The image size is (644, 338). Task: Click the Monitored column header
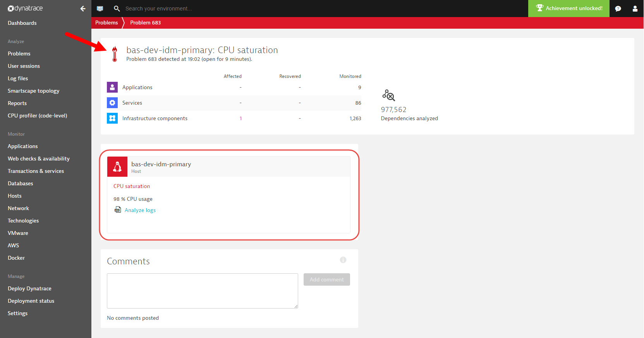click(350, 76)
